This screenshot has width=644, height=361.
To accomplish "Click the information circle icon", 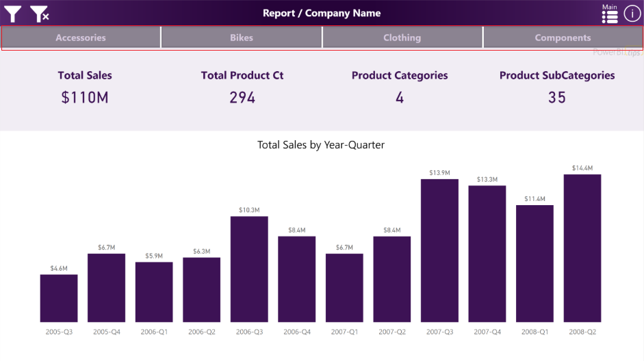I will [x=632, y=13].
